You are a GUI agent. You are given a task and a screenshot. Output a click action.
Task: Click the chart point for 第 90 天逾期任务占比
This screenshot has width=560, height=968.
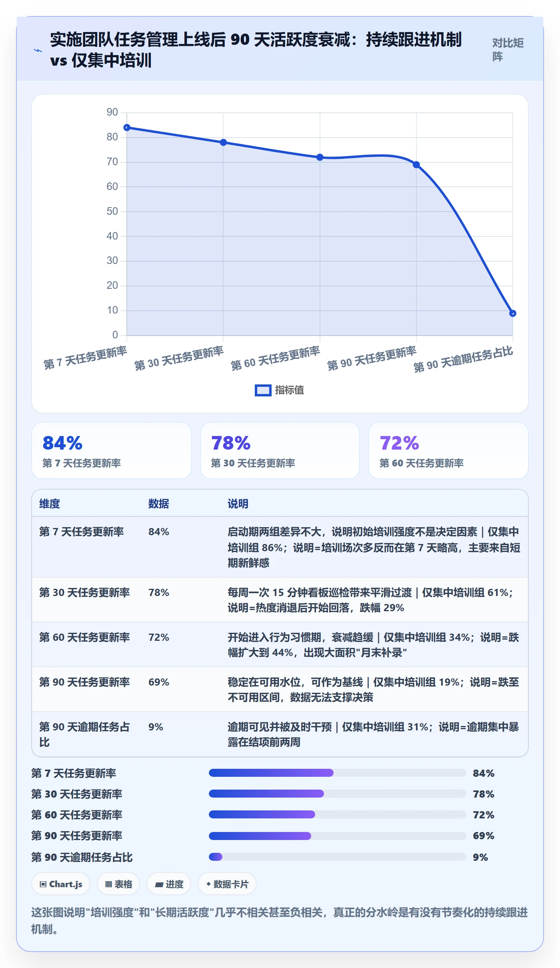pyautogui.click(x=512, y=313)
